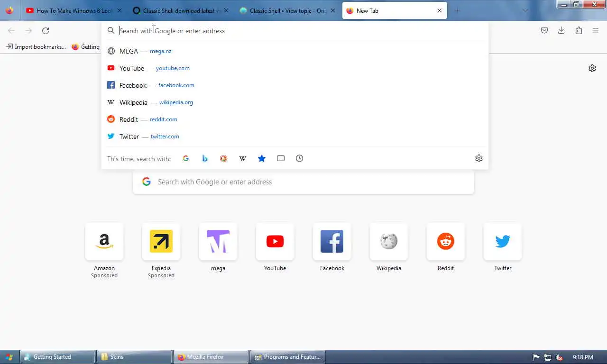Close Classic Shell View topic tab
The width and height of the screenshot is (607, 364).
click(x=332, y=10)
